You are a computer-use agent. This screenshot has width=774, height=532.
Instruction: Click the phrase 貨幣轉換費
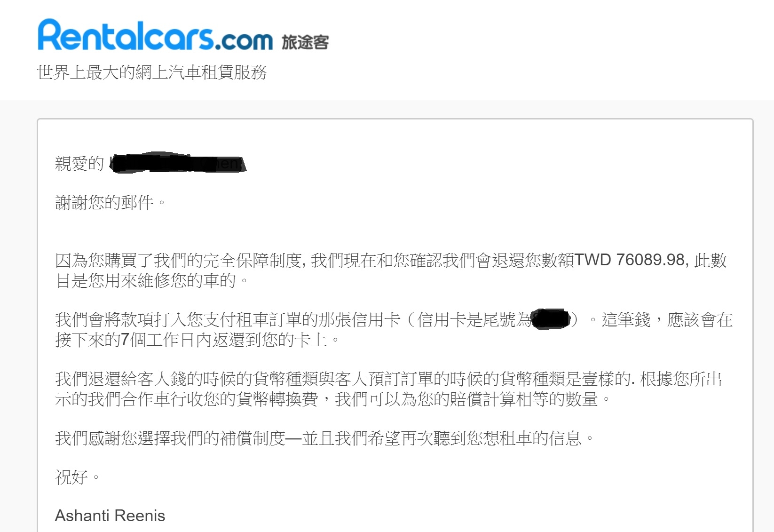pos(277,399)
